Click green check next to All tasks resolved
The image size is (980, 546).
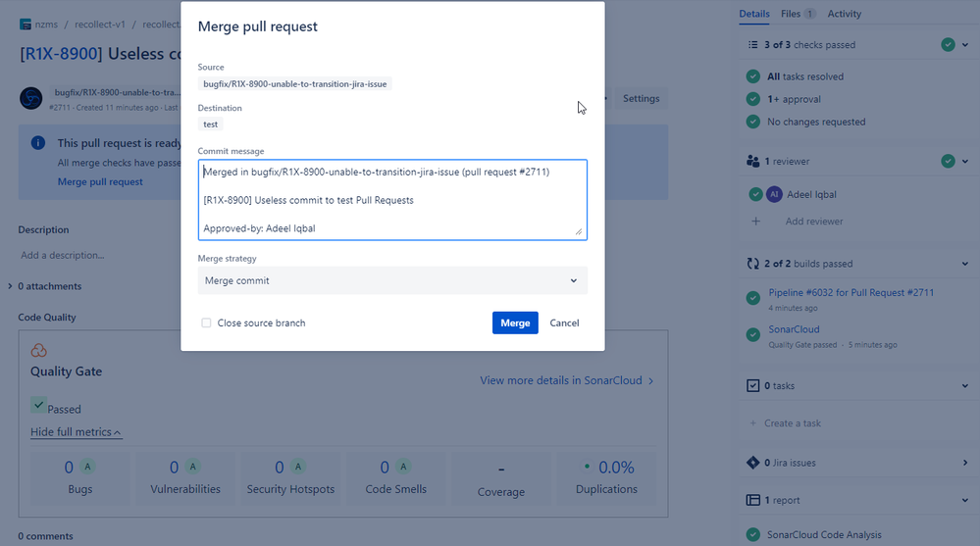(753, 76)
